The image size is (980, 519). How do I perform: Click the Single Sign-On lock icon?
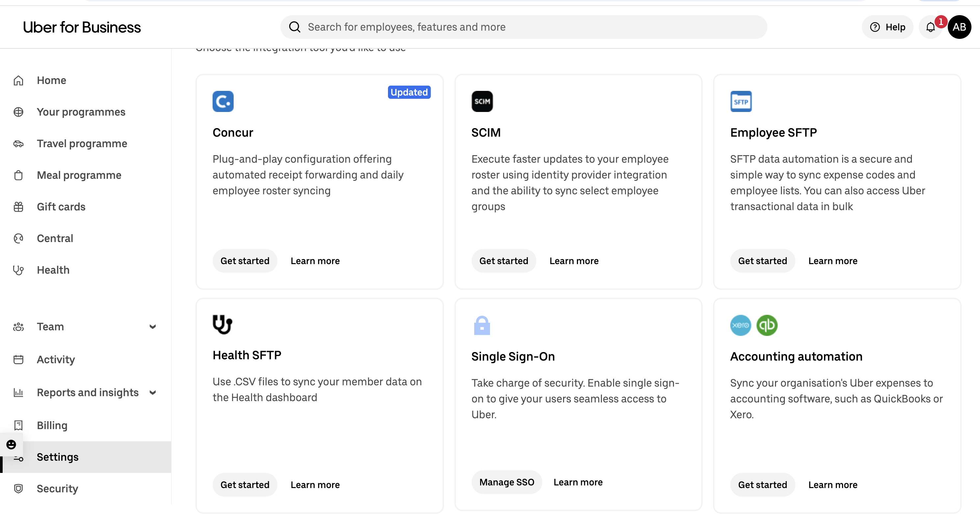482,325
